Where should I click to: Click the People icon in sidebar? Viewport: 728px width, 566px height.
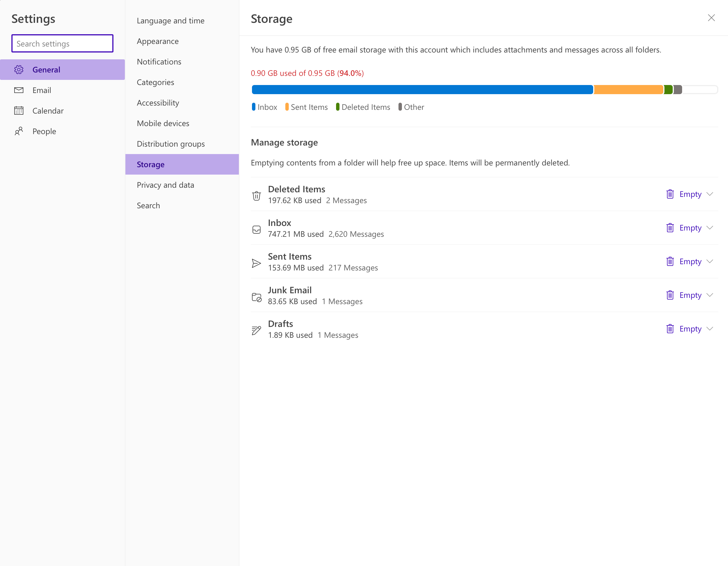tap(19, 131)
